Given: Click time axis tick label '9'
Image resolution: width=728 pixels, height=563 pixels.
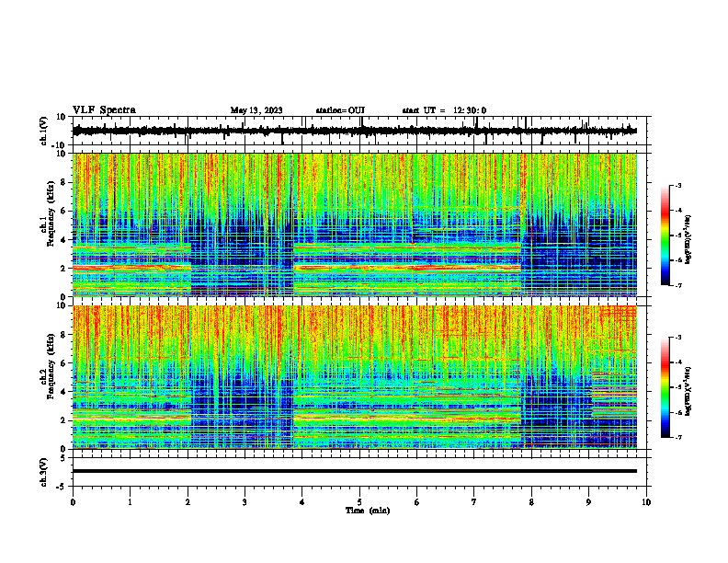Looking at the screenshot, I should 588,502.
